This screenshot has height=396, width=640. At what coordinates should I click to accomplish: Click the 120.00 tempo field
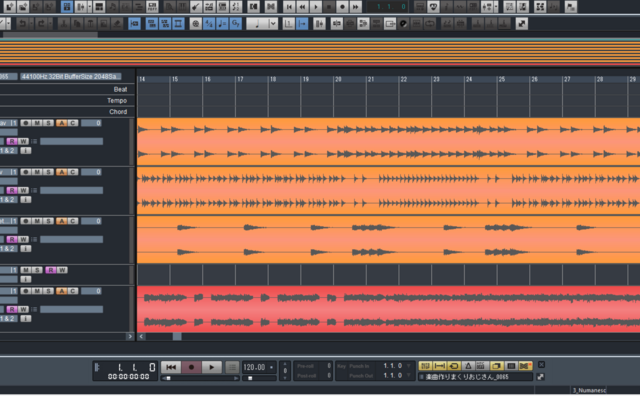pos(254,367)
